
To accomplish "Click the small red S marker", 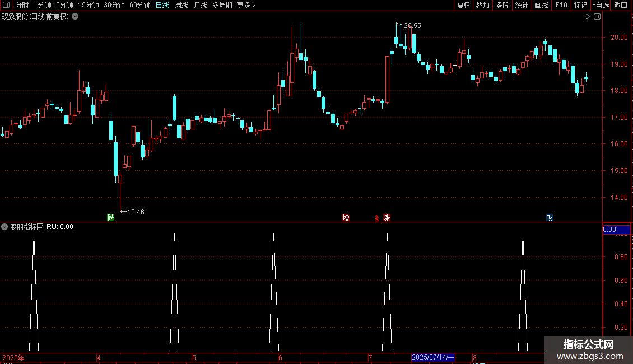I will (377, 218).
